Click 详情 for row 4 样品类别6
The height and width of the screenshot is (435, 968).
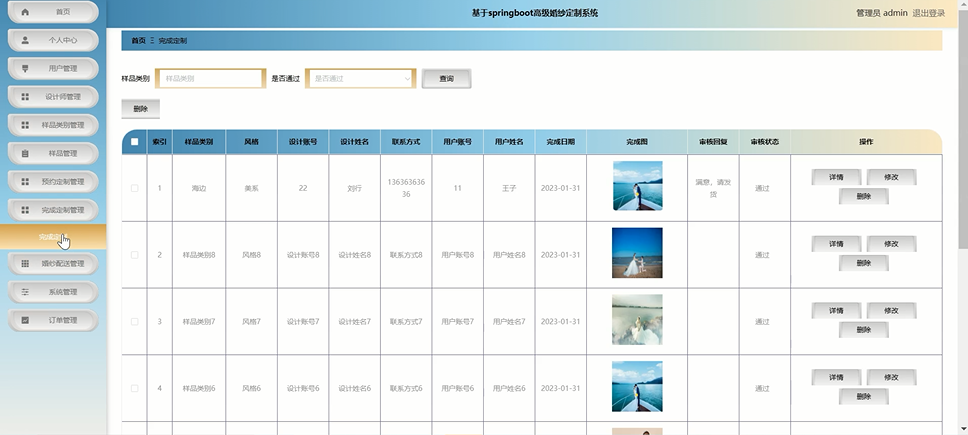click(x=836, y=377)
